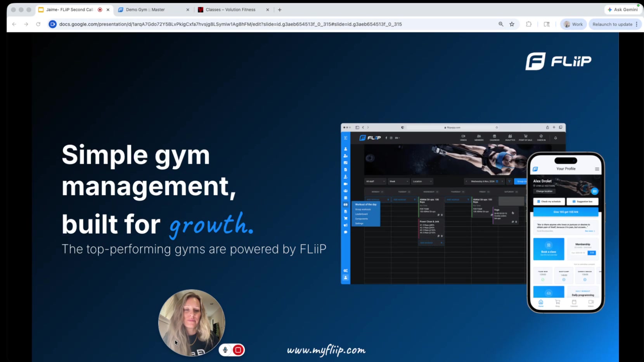Image resolution: width=644 pixels, height=362 pixels.
Task: Click the 'Yoga' workout card in mockup
Action: [x=506, y=216]
